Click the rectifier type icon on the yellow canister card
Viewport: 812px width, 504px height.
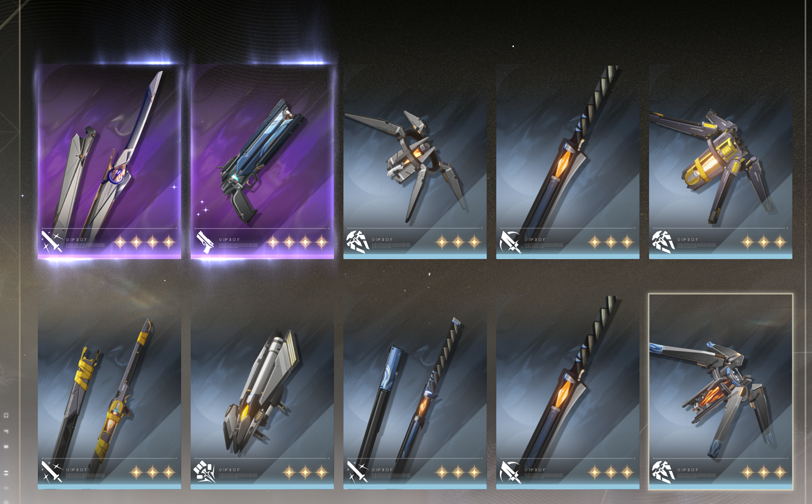point(663,241)
